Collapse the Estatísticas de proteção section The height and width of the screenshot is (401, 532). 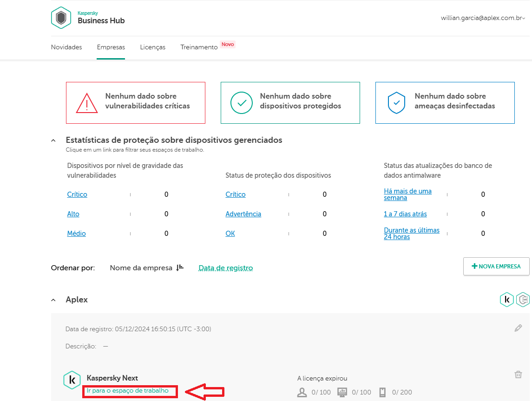(x=53, y=140)
